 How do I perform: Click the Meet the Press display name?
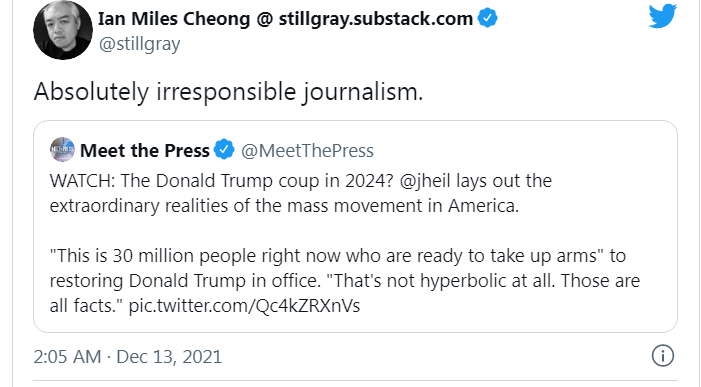145,151
